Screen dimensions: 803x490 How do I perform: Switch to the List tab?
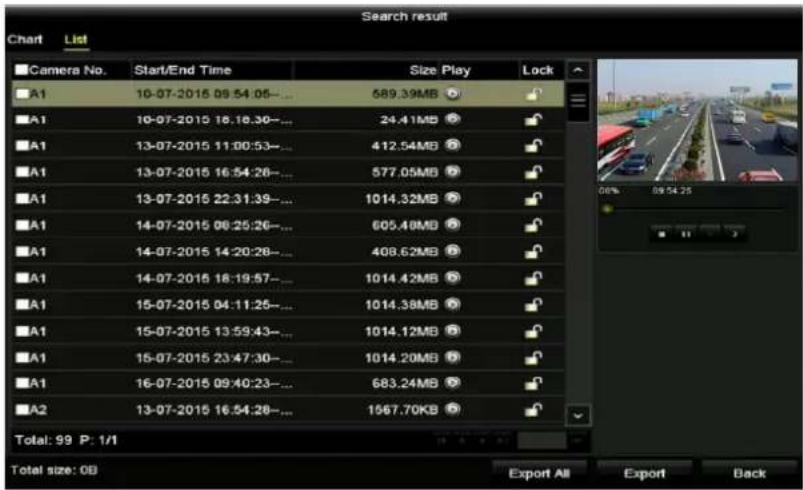(76, 39)
